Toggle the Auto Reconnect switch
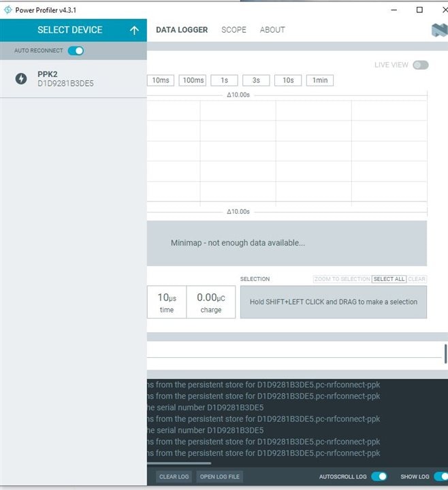The width and height of the screenshot is (448, 490). coord(76,50)
